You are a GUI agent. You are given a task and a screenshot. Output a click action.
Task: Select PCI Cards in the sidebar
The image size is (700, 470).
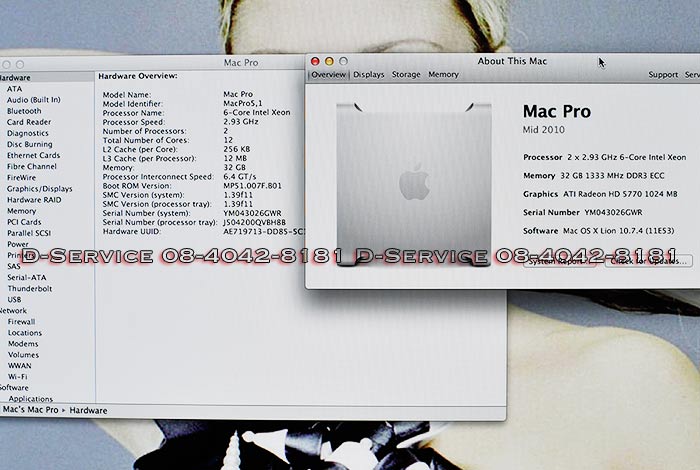pyautogui.click(x=24, y=222)
